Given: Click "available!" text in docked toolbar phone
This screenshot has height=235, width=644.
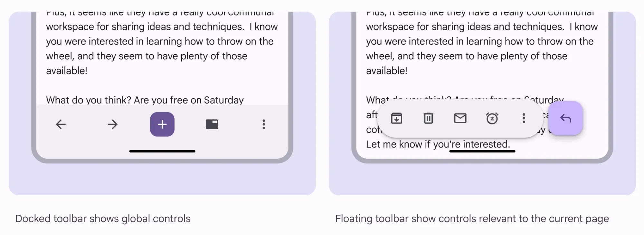Looking at the screenshot, I should (67, 71).
